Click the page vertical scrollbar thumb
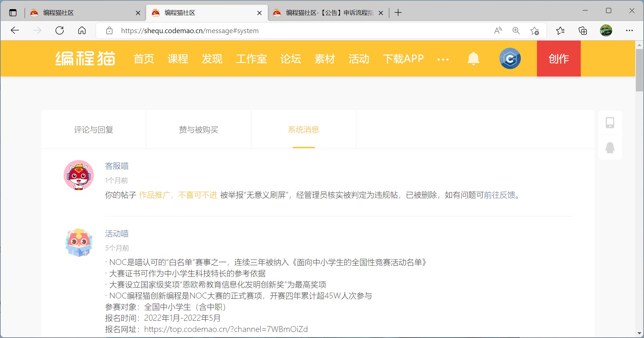 [639, 70]
